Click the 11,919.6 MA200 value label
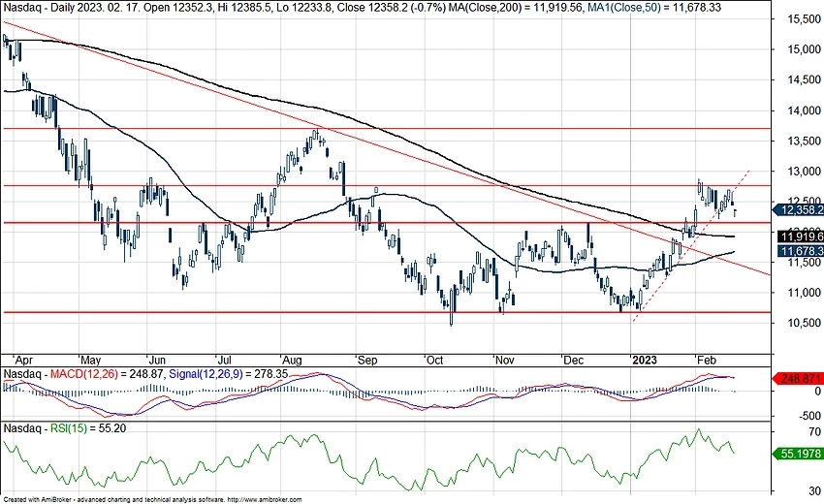Image resolution: width=824 pixels, height=504 pixels. point(801,236)
